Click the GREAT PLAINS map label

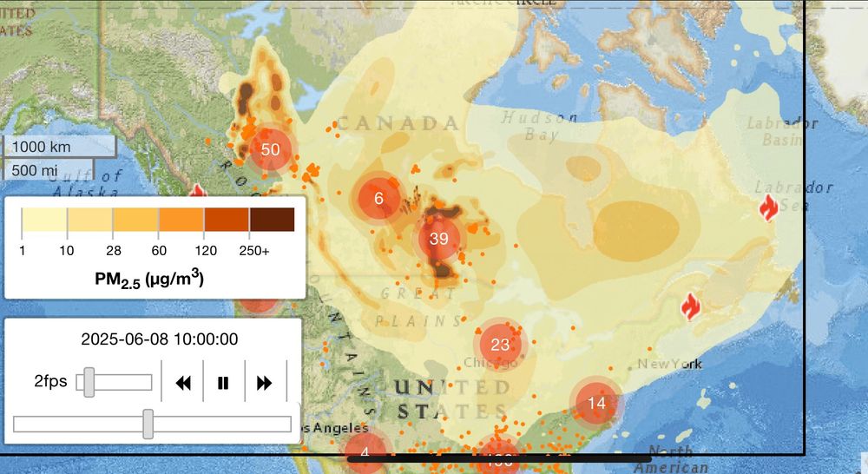pyautogui.click(x=419, y=306)
